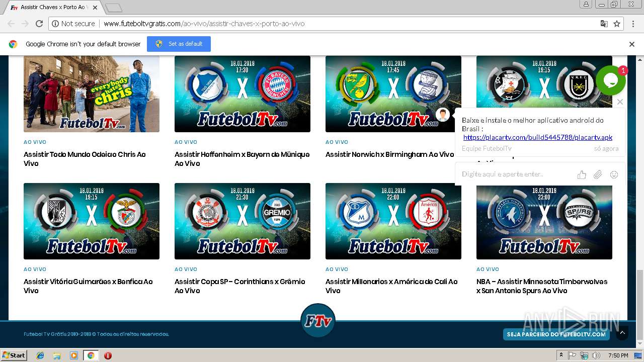Open Chrome's three-dot menu
This screenshot has height=362, width=644.
(x=633, y=24)
